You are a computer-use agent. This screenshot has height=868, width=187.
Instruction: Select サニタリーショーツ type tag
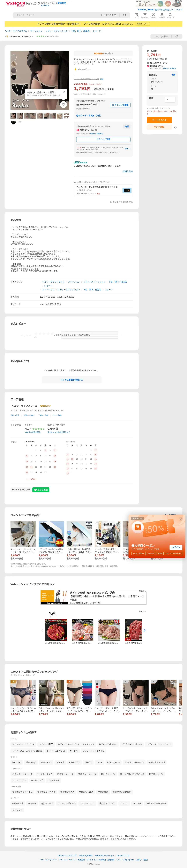point(87,774)
